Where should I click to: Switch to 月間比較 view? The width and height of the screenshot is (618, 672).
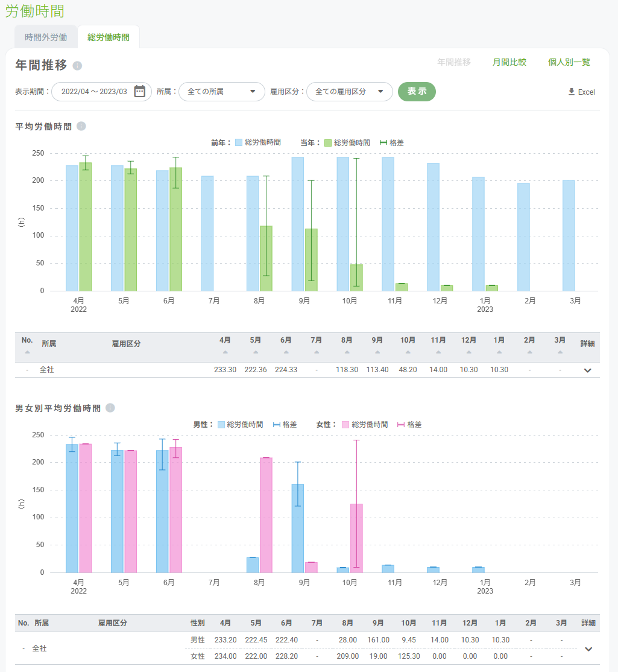(x=509, y=62)
